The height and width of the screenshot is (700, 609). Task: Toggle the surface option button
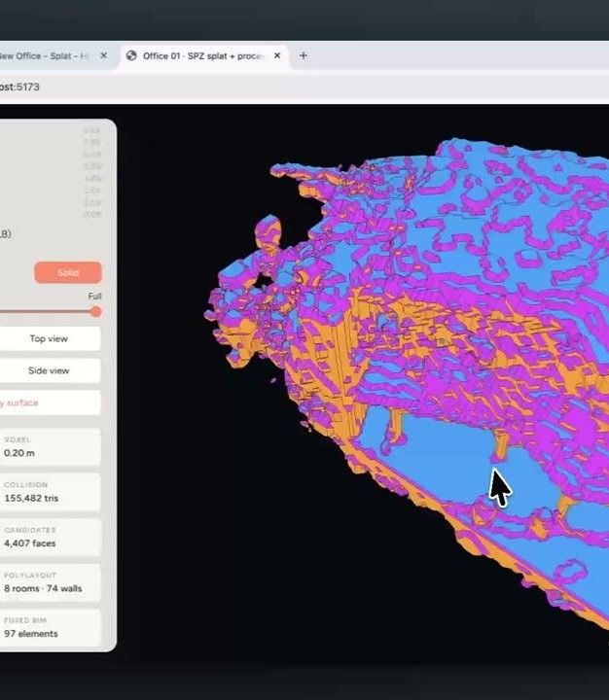(x=50, y=402)
